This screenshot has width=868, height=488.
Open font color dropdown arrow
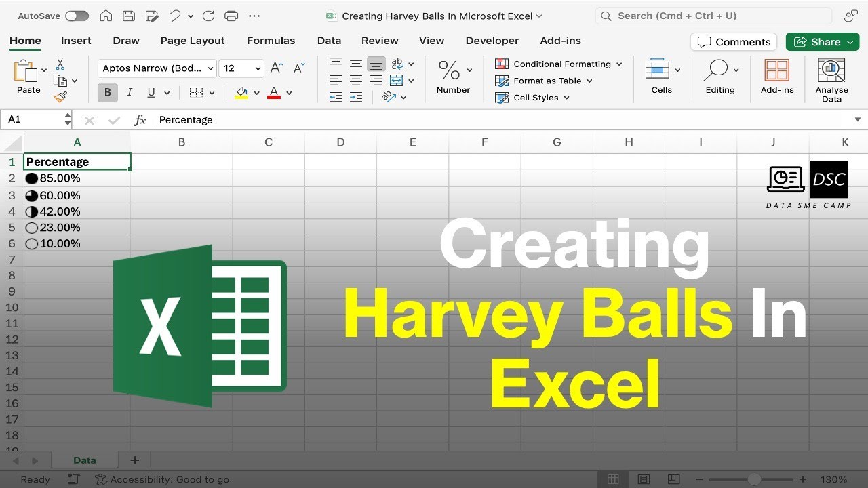point(289,94)
